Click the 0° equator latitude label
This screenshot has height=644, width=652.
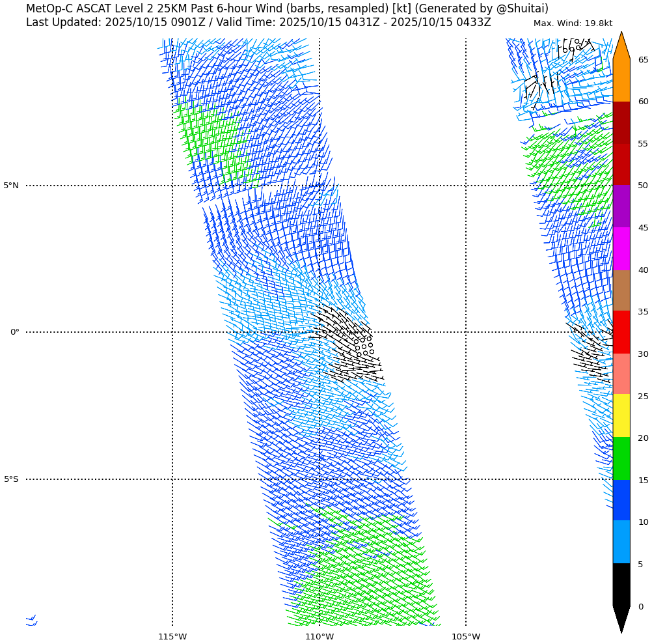tap(14, 332)
